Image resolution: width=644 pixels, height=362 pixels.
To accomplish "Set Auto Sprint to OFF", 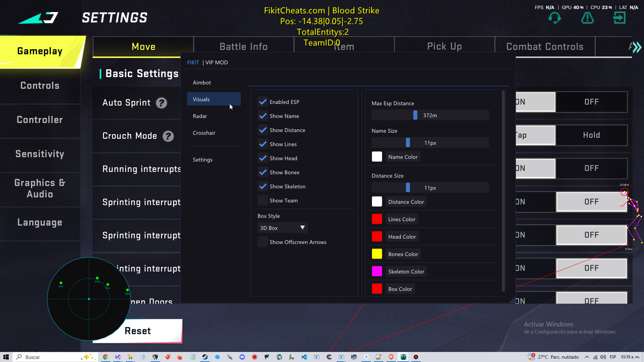I will [591, 102].
